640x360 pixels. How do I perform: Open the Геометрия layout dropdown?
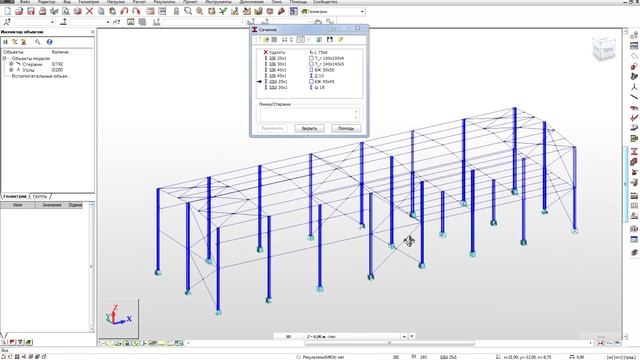(362, 11)
